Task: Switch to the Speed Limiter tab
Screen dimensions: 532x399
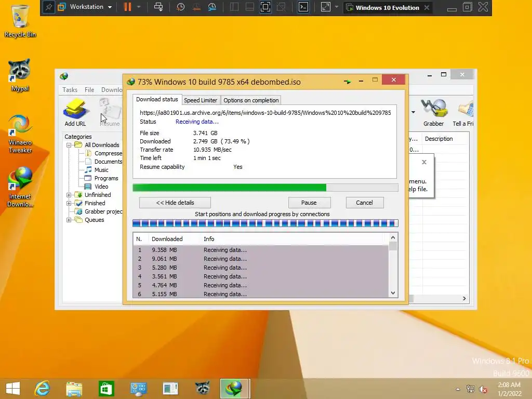Action: click(201, 100)
